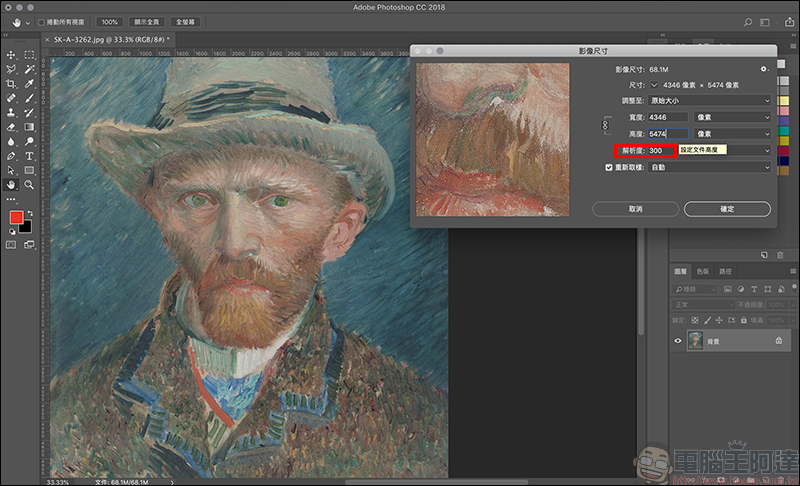Open the height units dropdown
Viewport: 800px width, 486px height.
732,134
